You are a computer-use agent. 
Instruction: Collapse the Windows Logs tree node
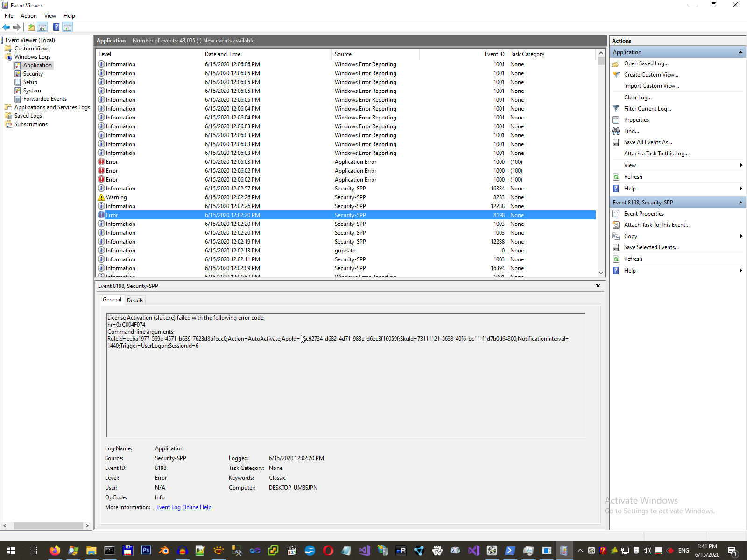point(2,57)
